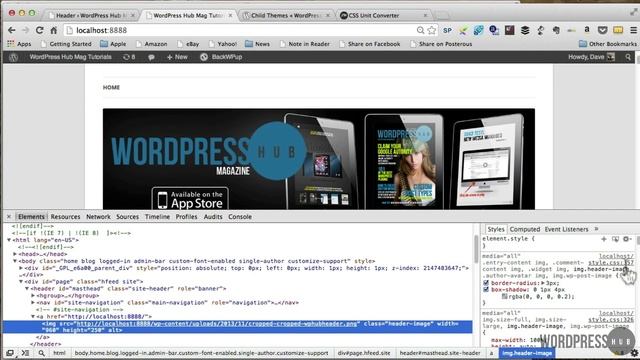Uncheck the box-shadow property checkbox
This screenshot has height=360, width=640.
coord(486,289)
